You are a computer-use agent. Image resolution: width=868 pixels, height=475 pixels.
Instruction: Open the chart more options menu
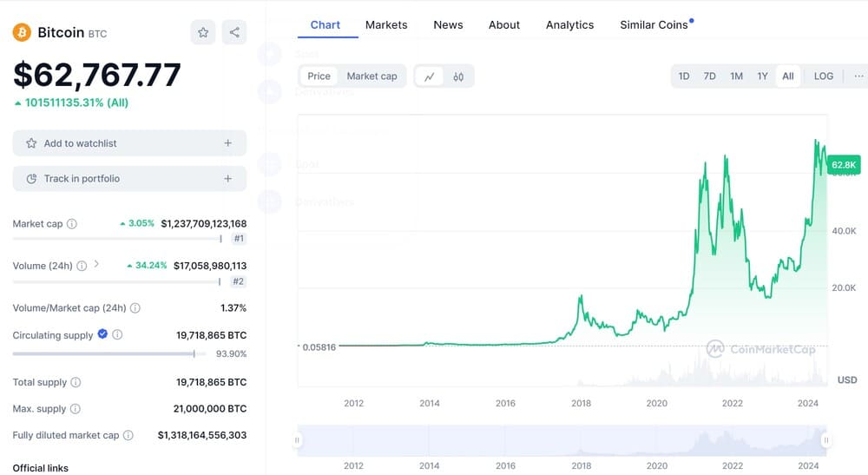point(858,76)
